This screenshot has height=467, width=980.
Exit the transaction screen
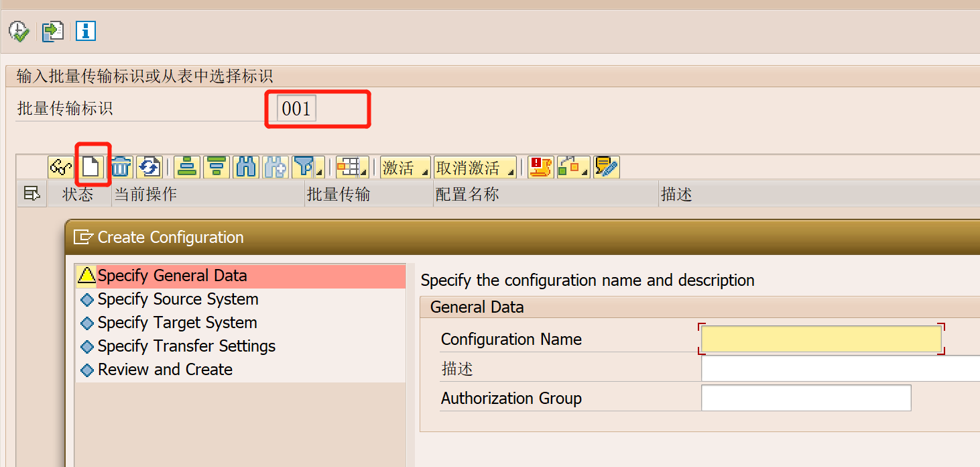click(52, 31)
